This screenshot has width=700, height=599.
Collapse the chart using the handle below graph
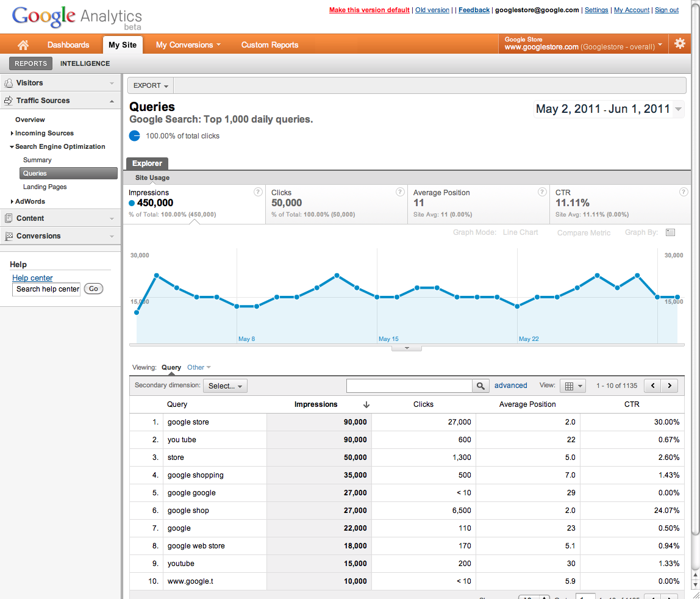pos(405,348)
